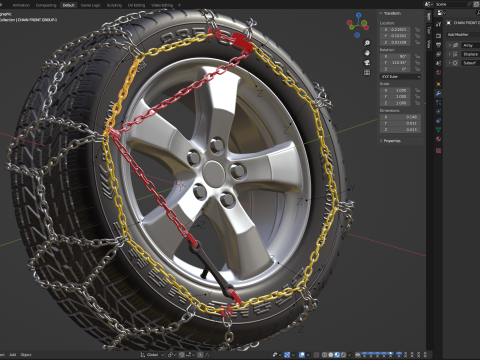Toggle lock for Location X
Viewport: 480px width, 360px height.
click(417, 30)
